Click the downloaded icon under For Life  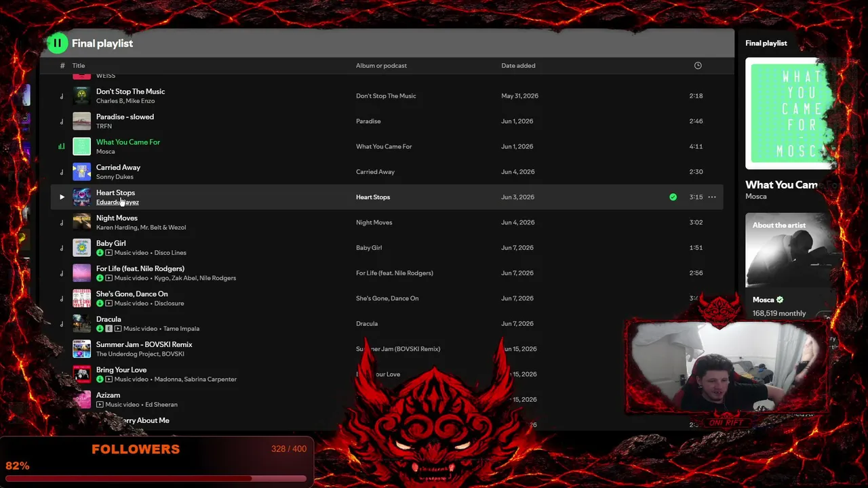click(100, 278)
